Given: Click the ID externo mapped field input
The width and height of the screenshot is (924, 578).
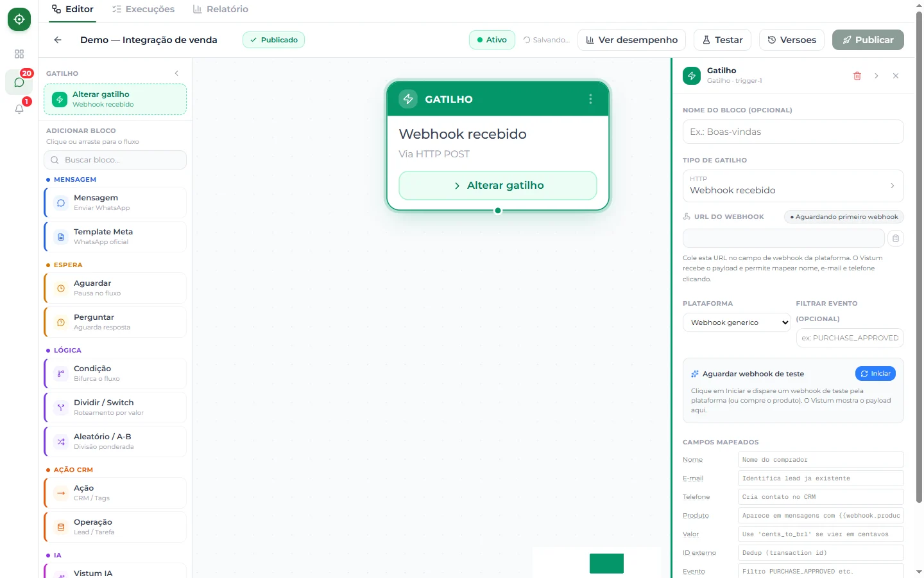Looking at the screenshot, I should (x=821, y=553).
